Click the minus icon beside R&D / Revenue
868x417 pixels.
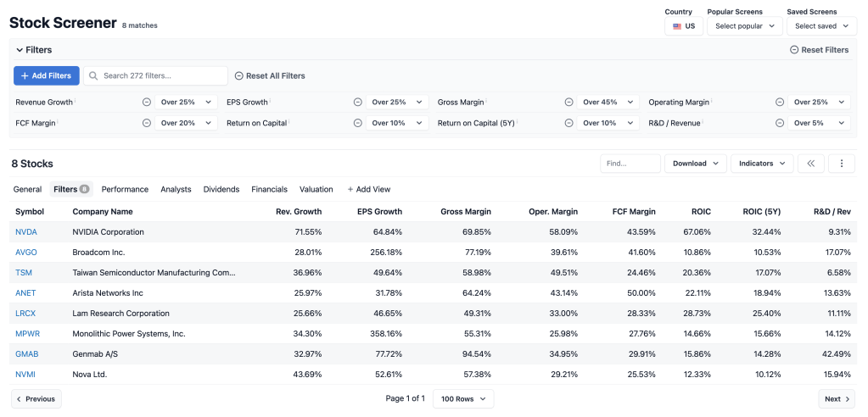[779, 123]
